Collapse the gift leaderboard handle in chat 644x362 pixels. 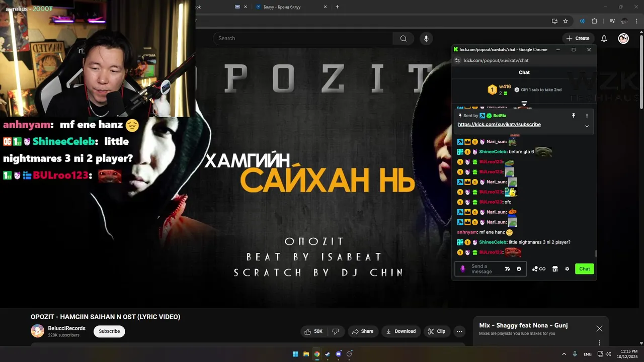tap(524, 104)
